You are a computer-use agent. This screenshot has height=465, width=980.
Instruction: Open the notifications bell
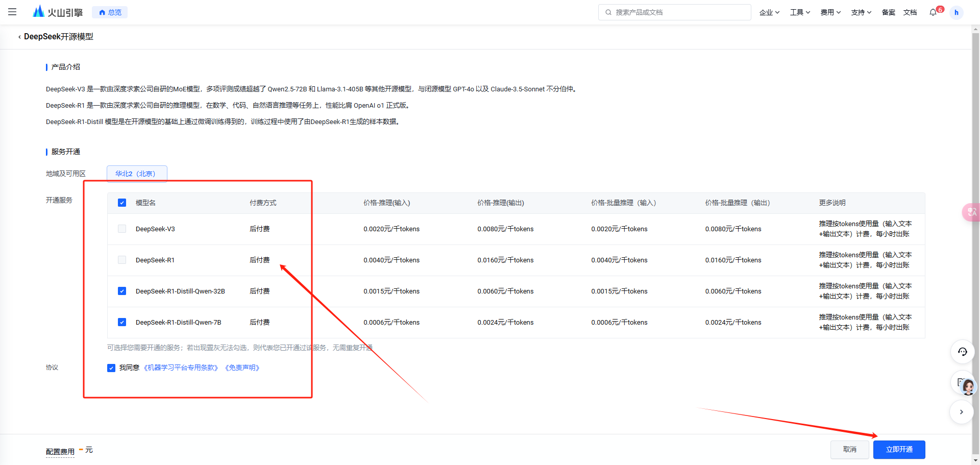(x=933, y=12)
